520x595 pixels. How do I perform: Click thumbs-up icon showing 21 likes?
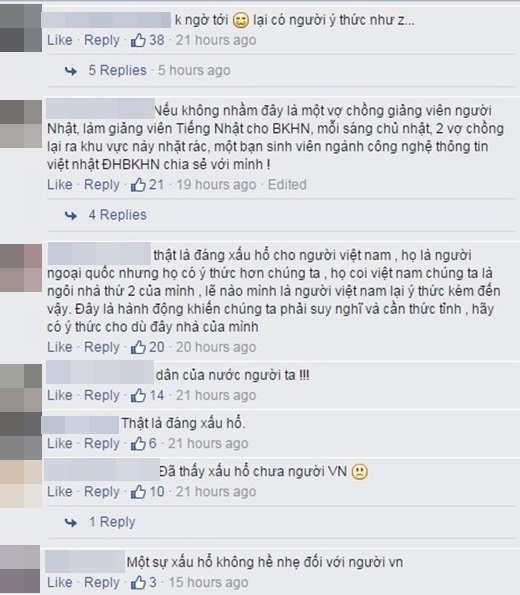click(x=138, y=184)
